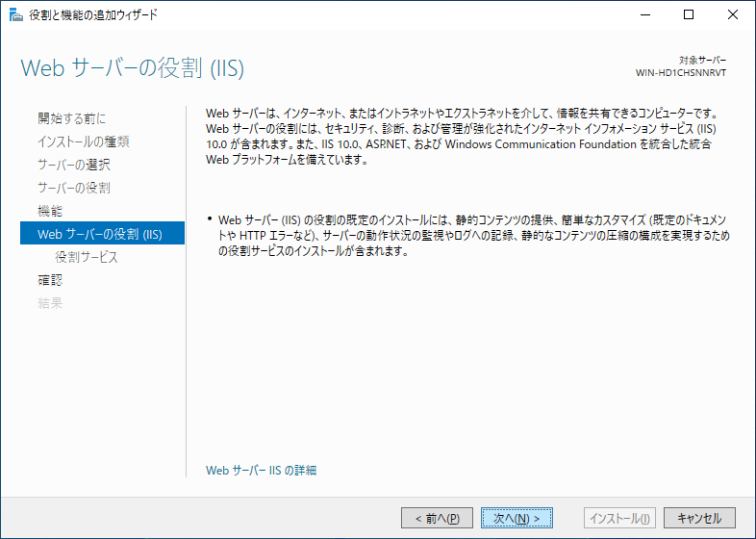Select Web サーバーの役割 (IIS) step

[x=102, y=234]
